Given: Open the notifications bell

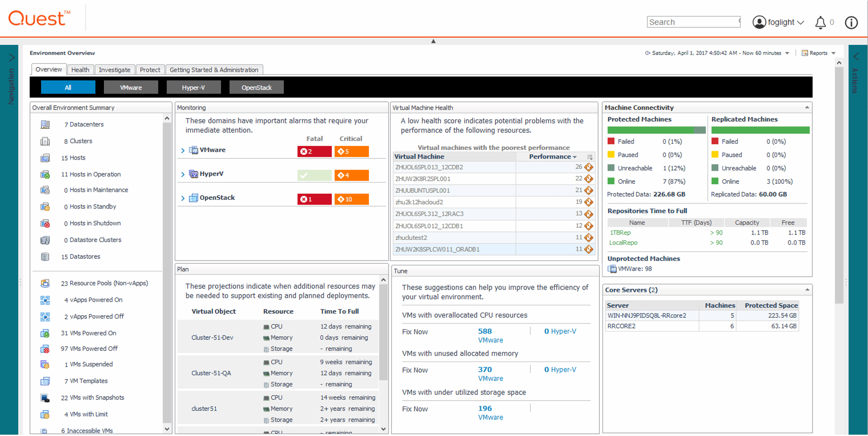Looking at the screenshot, I should 820,22.
